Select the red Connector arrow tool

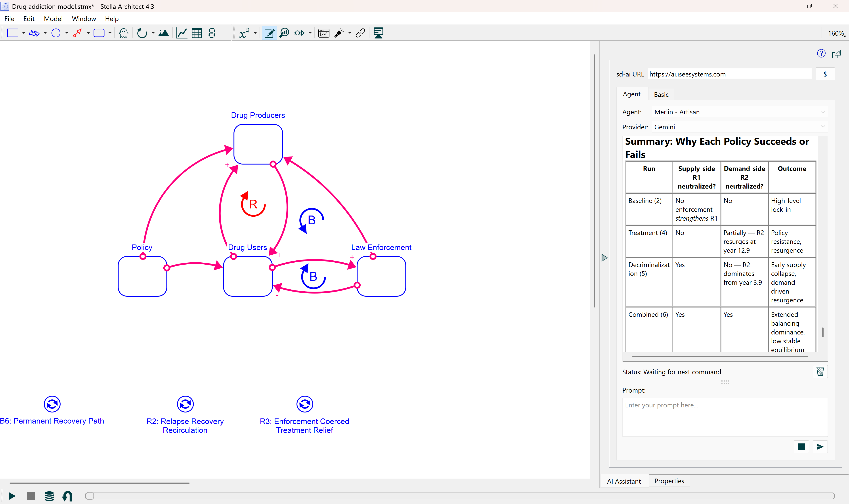pyautogui.click(x=77, y=33)
